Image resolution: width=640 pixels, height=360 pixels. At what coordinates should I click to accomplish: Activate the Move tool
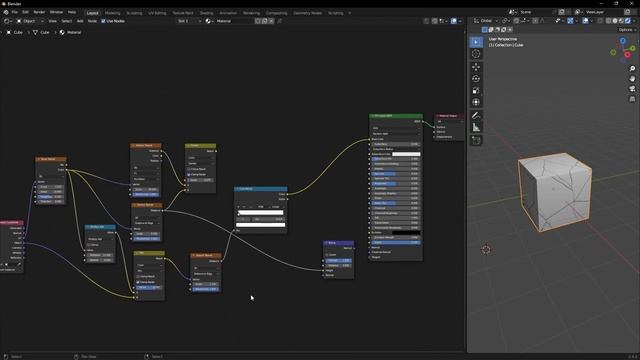(x=476, y=67)
